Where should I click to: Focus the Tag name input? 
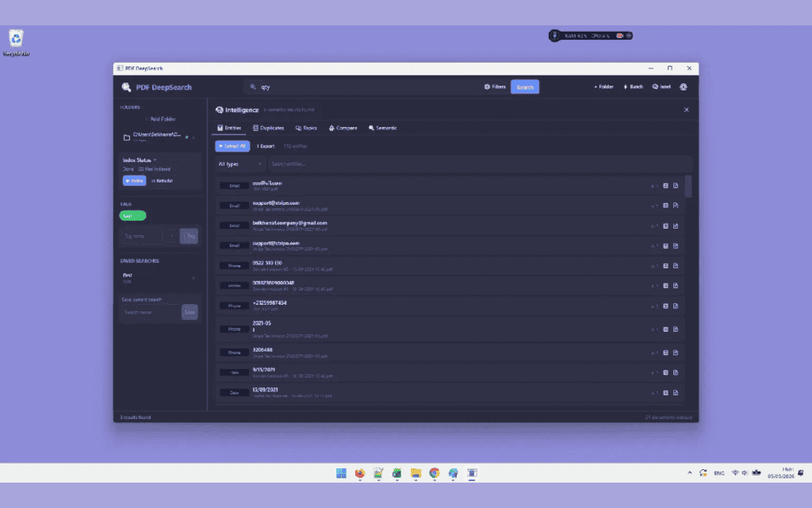143,237
